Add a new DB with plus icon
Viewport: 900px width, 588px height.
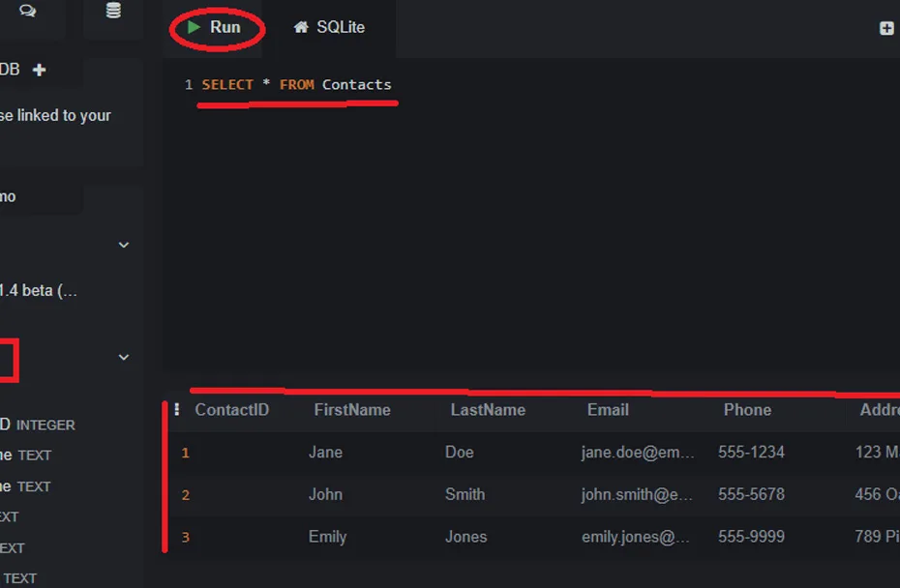tap(40, 70)
